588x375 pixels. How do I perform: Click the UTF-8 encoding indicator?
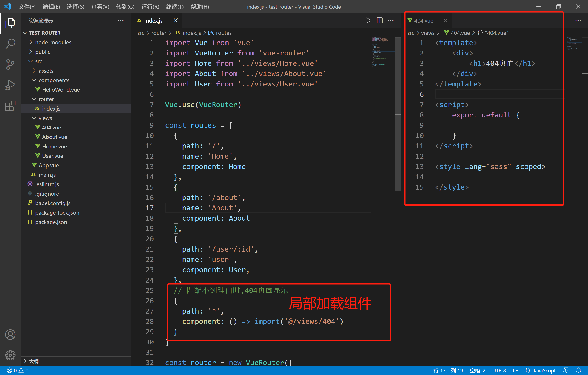pyautogui.click(x=499, y=370)
